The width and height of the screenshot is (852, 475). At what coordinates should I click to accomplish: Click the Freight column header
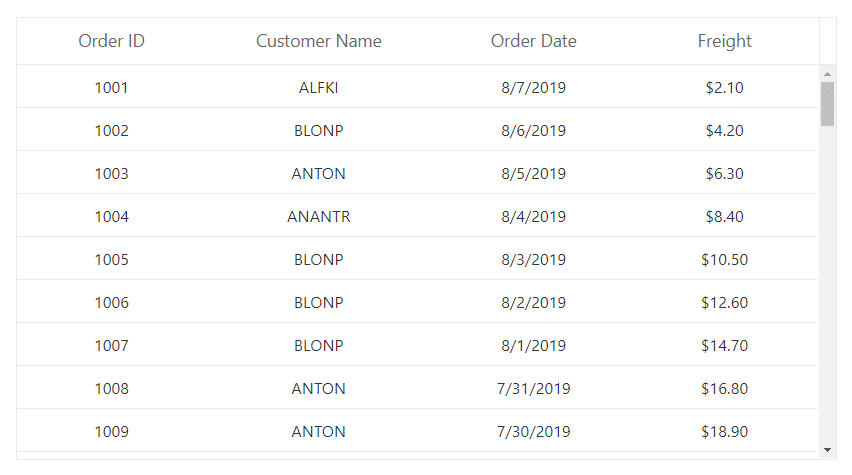click(x=725, y=41)
